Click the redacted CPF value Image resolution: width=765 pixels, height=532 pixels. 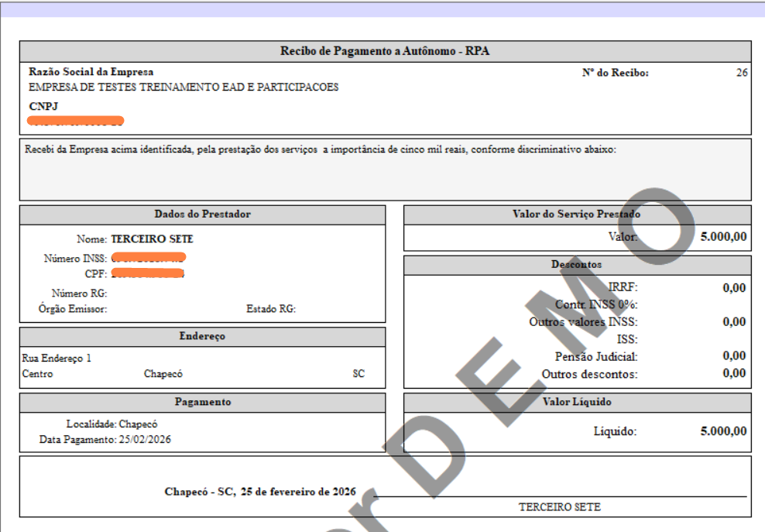[147, 273]
